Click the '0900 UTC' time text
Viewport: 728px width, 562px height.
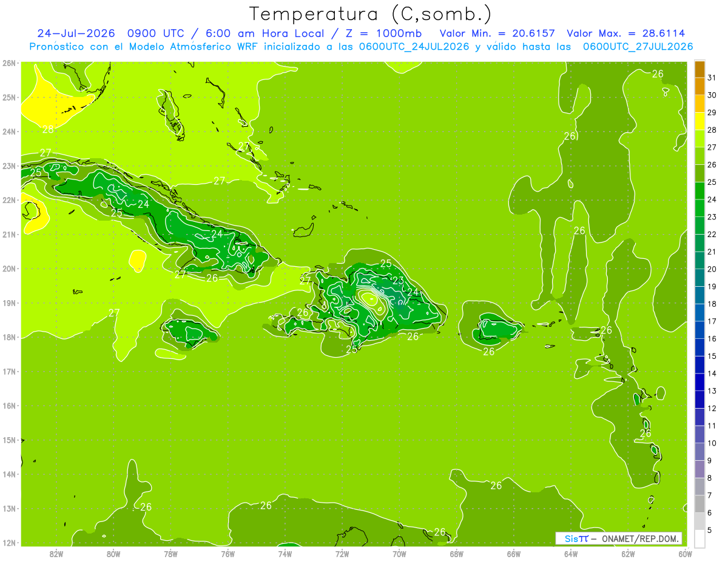click(x=157, y=33)
